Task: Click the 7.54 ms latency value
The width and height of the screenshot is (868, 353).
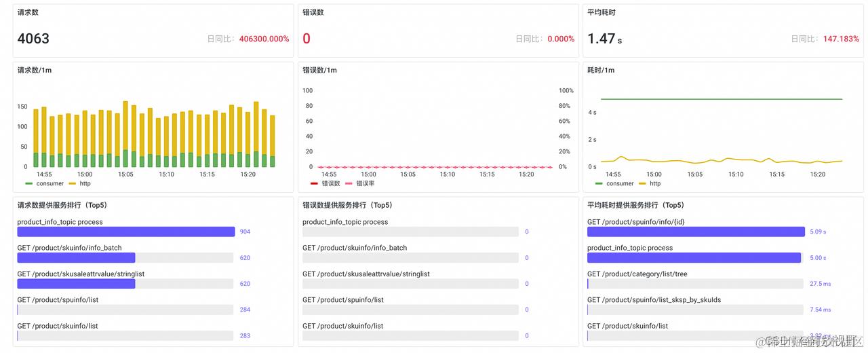Action: pyautogui.click(x=821, y=310)
